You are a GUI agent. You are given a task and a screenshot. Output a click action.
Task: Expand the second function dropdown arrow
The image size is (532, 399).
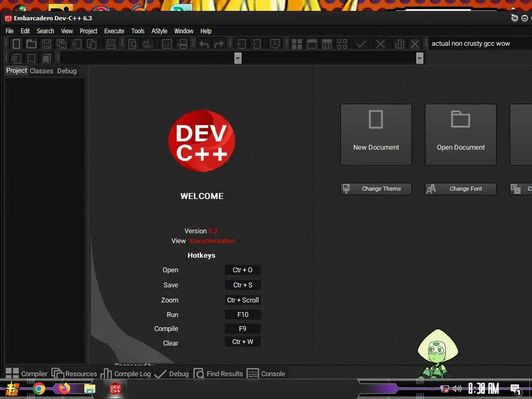(420, 58)
